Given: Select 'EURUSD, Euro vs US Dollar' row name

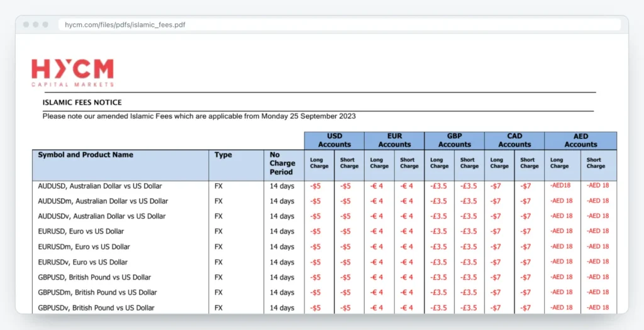Looking at the screenshot, I should (81, 231).
